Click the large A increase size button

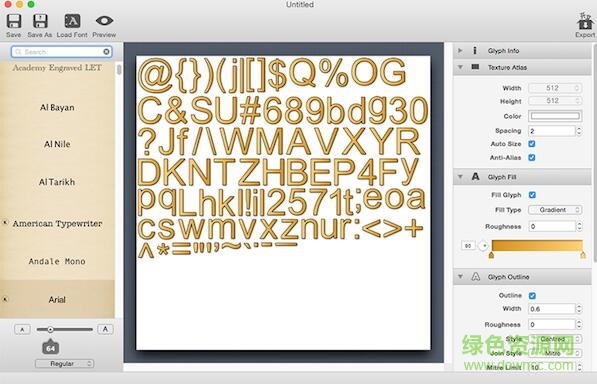(x=105, y=329)
